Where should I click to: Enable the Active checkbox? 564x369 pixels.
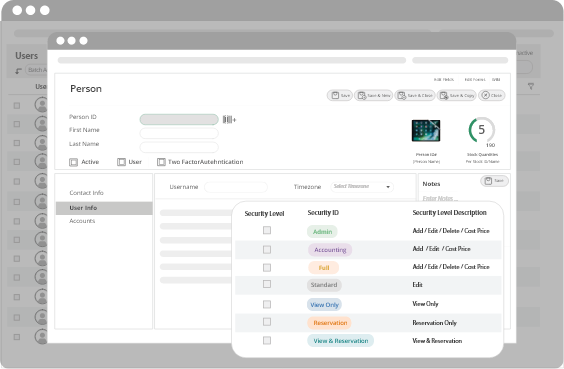(73, 162)
